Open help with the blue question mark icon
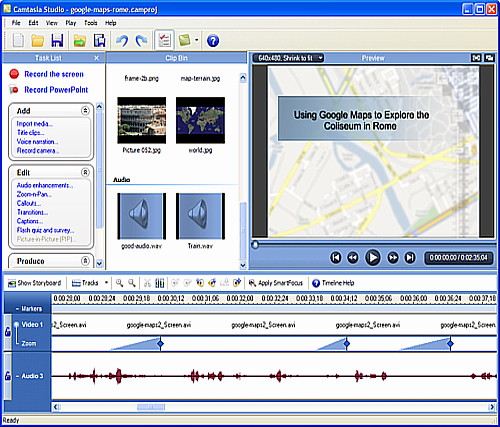500x427 pixels. pyautogui.click(x=213, y=41)
